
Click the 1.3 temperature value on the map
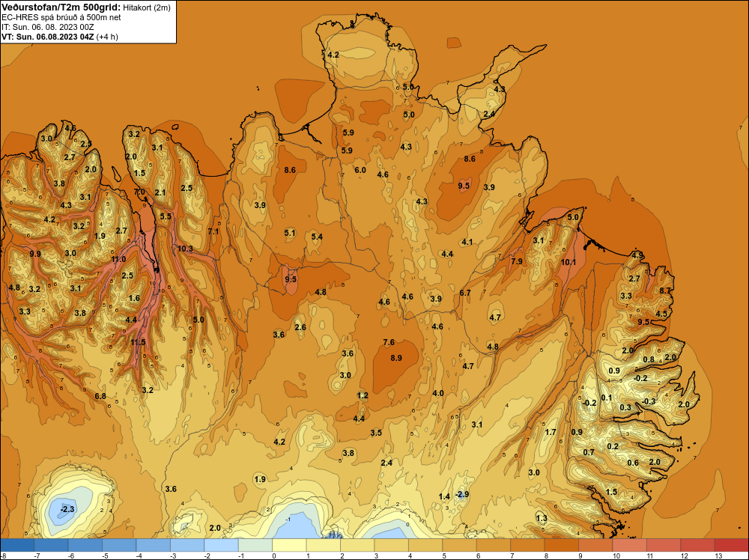point(542,519)
